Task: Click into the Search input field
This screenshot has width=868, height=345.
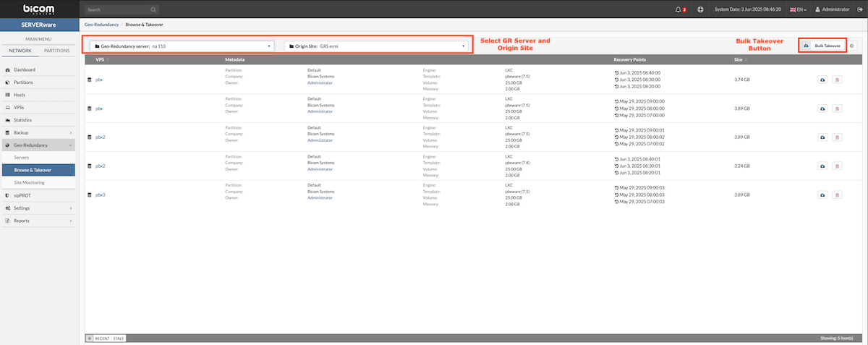Action: tap(116, 10)
